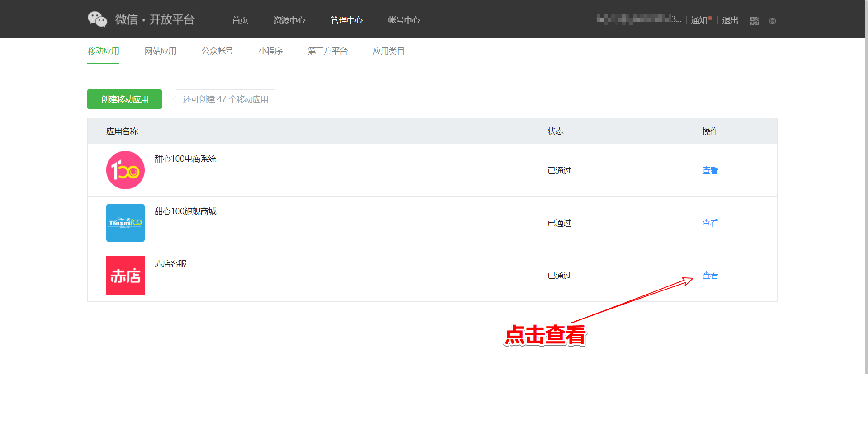868x431 pixels.
Task: Click the WeChat logo icon
Action: click(97, 19)
